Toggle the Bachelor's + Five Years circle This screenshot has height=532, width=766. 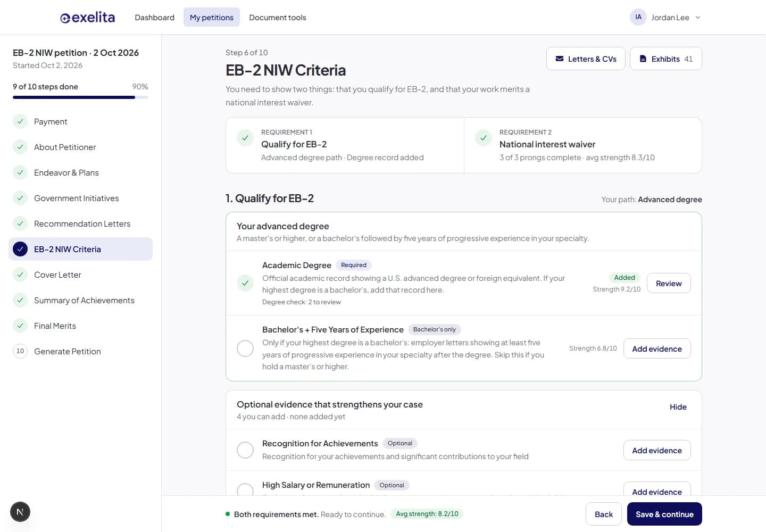click(245, 348)
